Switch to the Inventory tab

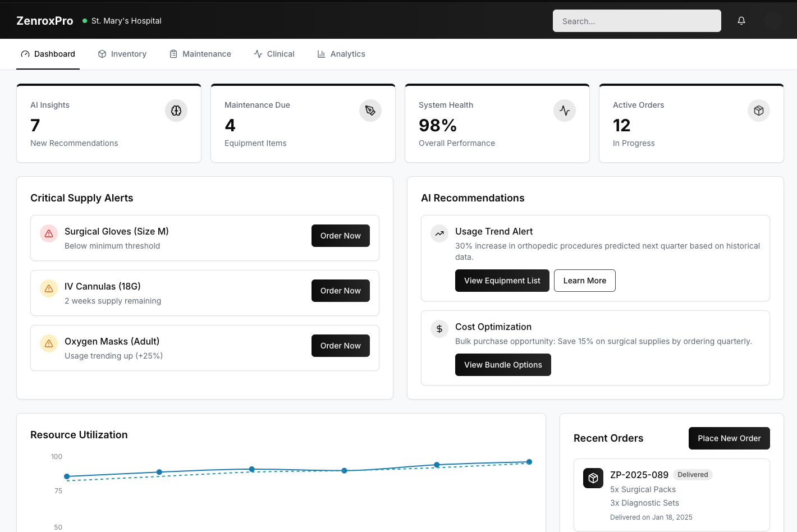click(x=122, y=54)
